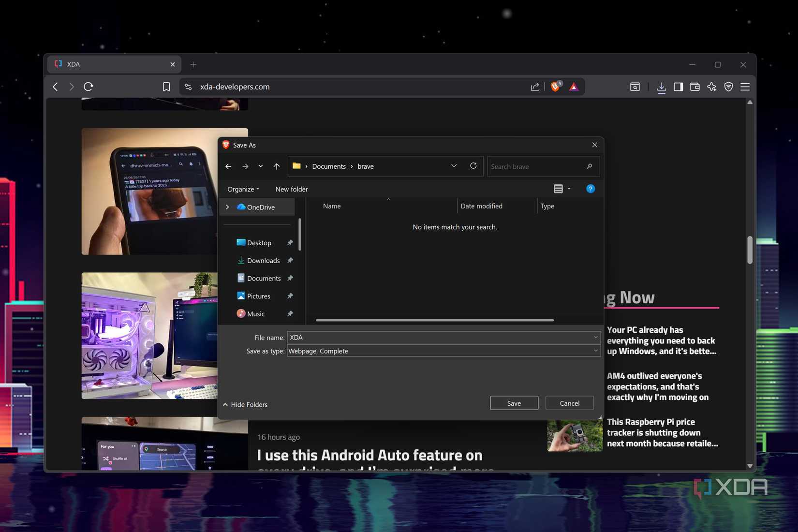Select Documents in the navigation pane

(264, 279)
